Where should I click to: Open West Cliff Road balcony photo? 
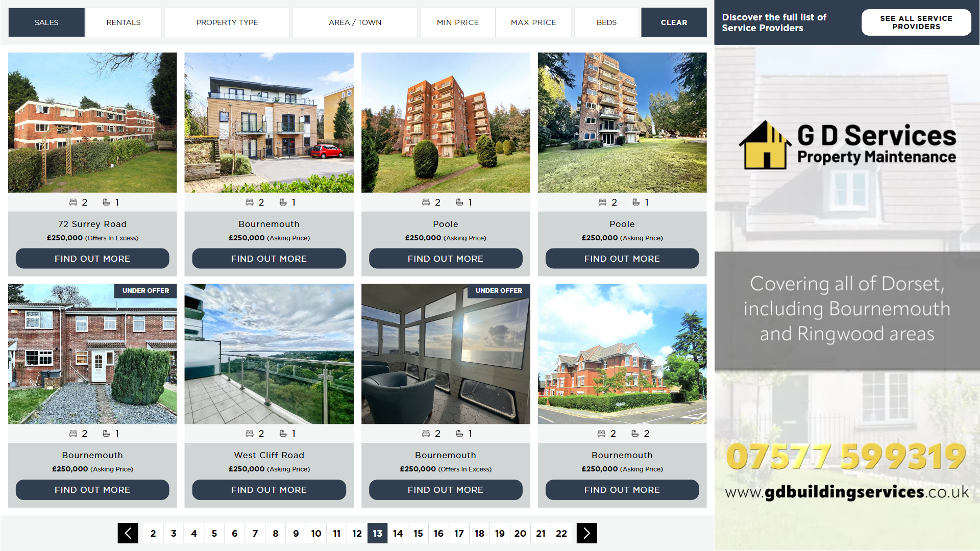(x=269, y=354)
